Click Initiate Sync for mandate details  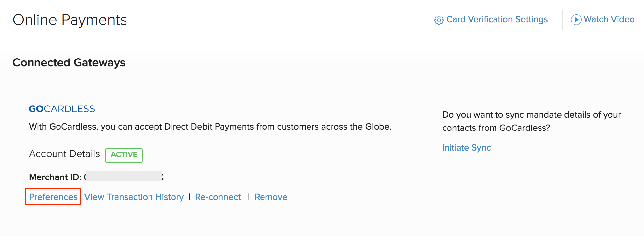(466, 148)
